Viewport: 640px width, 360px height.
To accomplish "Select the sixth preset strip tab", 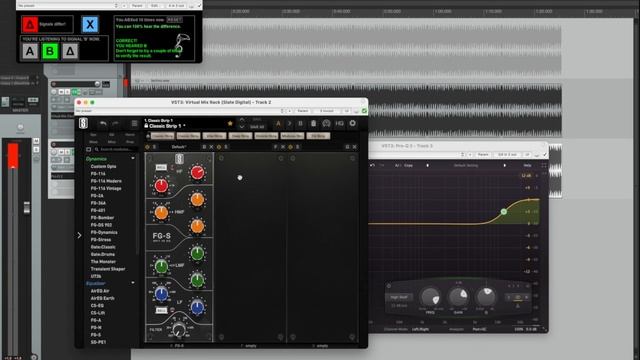I will pyautogui.click(x=292, y=136).
